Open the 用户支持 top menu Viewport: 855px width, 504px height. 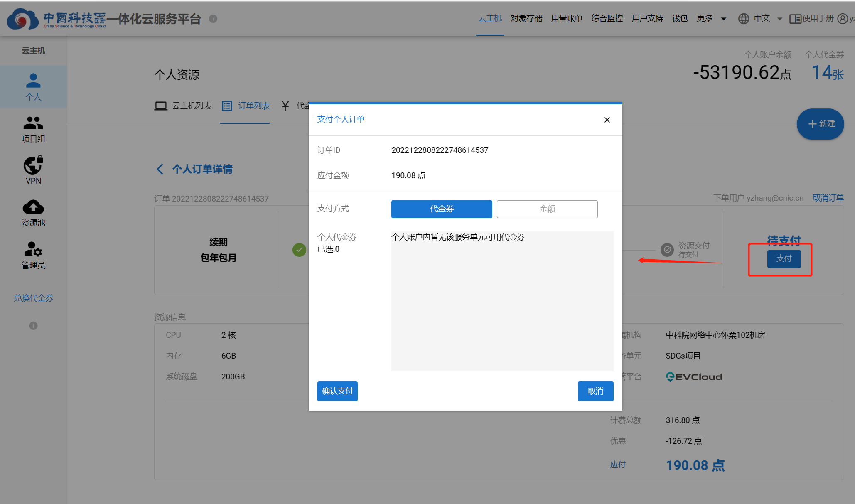click(x=647, y=18)
